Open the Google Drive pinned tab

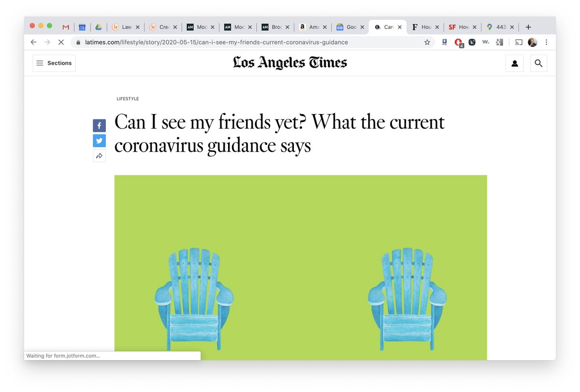click(x=99, y=27)
